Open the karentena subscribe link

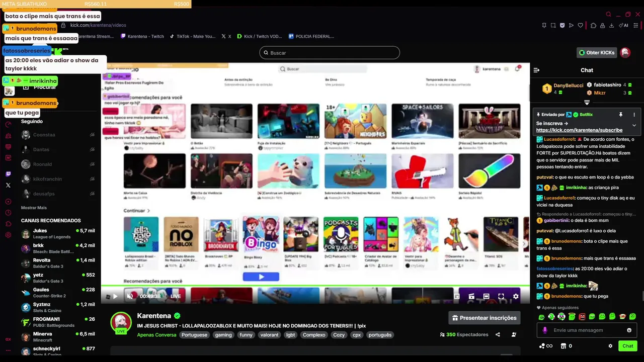click(579, 130)
